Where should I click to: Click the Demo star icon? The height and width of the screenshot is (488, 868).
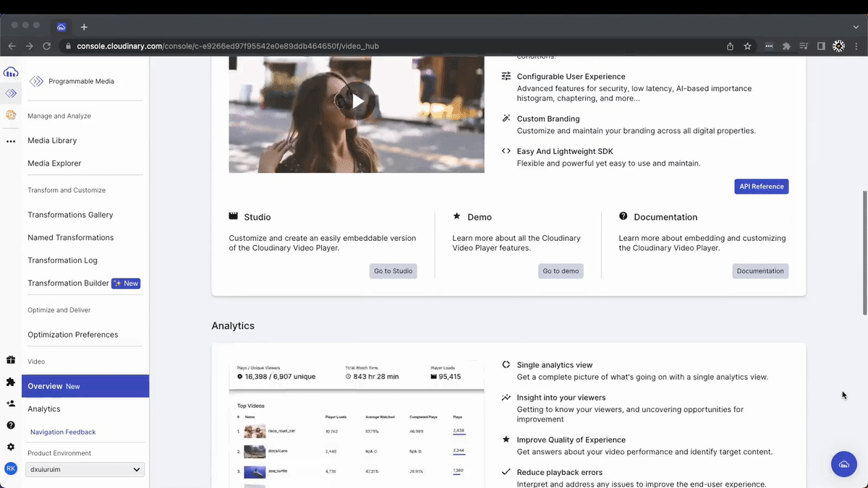pyautogui.click(x=456, y=216)
